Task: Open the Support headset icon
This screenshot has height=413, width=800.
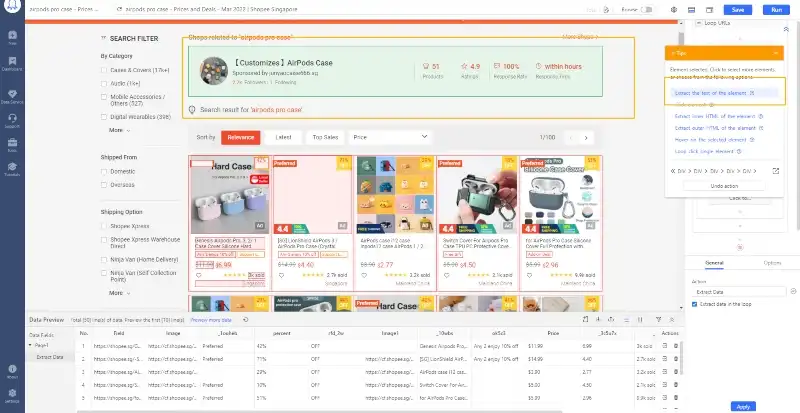Action: (x=12, y=120)
